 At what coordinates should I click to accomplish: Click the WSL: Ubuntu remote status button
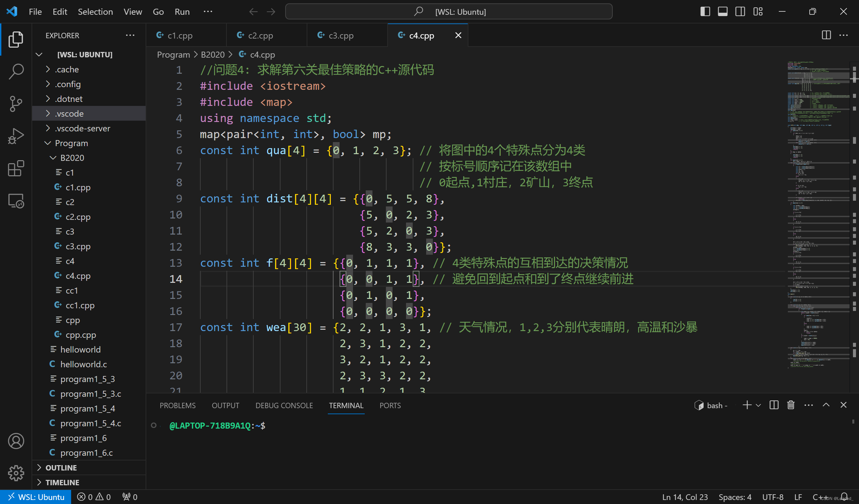point(36,497)
